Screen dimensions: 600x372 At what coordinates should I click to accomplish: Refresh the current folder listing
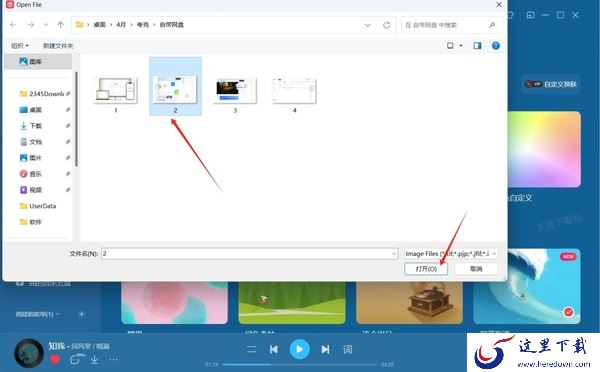pyautogui.click(x=386, y=25)
